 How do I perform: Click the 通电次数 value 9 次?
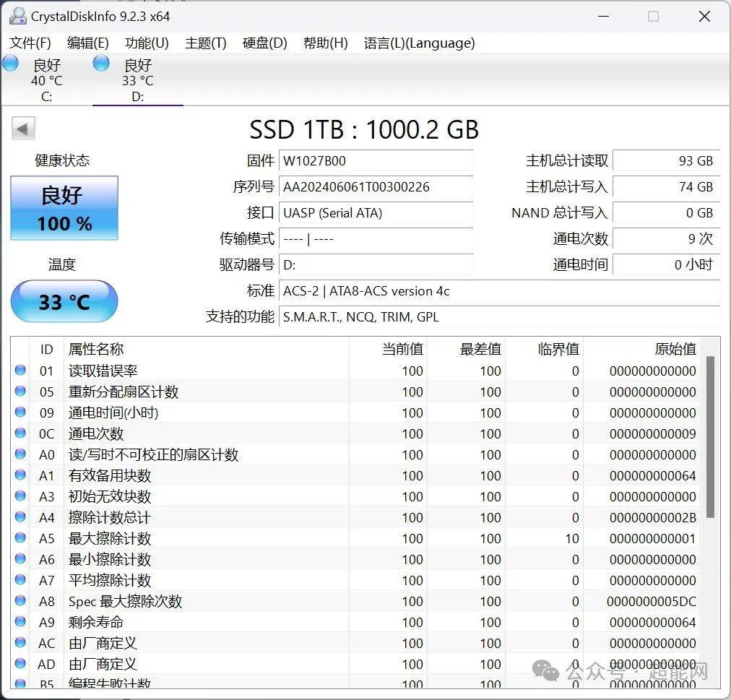point(667,239)
